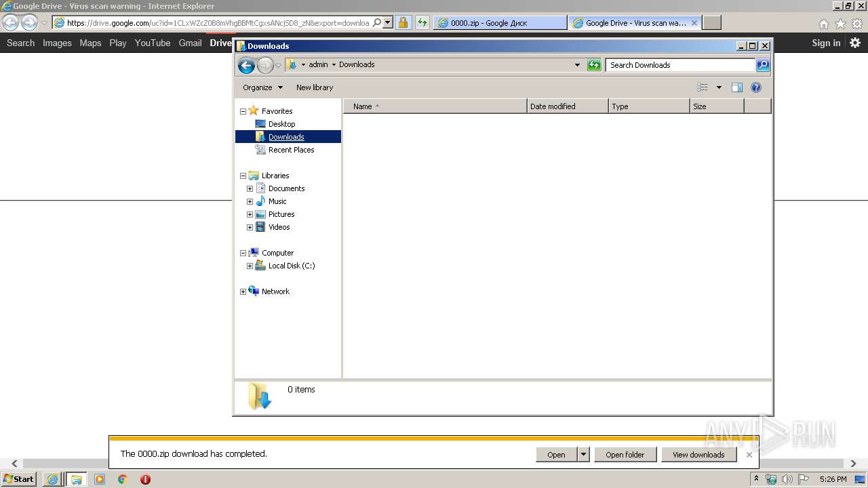Open the IE Favorites star icon
Viewport: 868px width, 488px height.
840,24
